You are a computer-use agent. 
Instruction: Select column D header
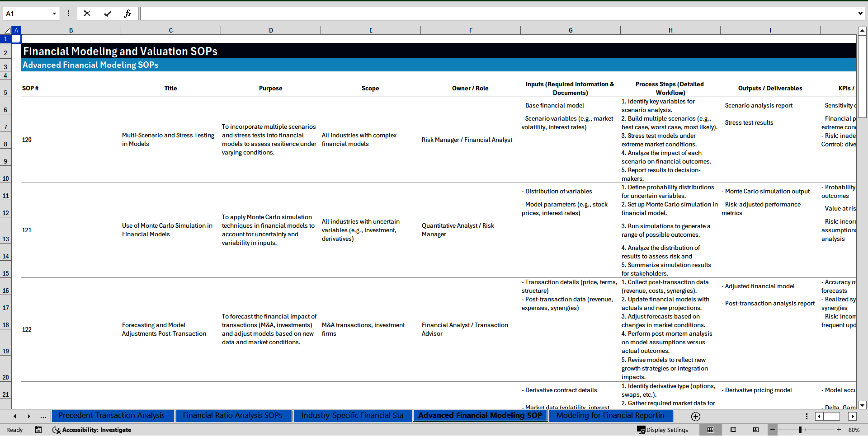point(271,30)
